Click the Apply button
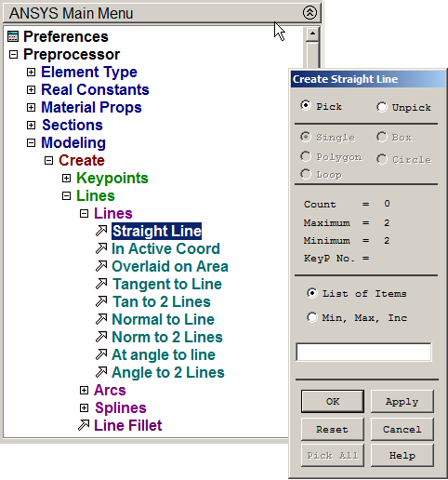The image size is (448, 480). pos(402,401)
